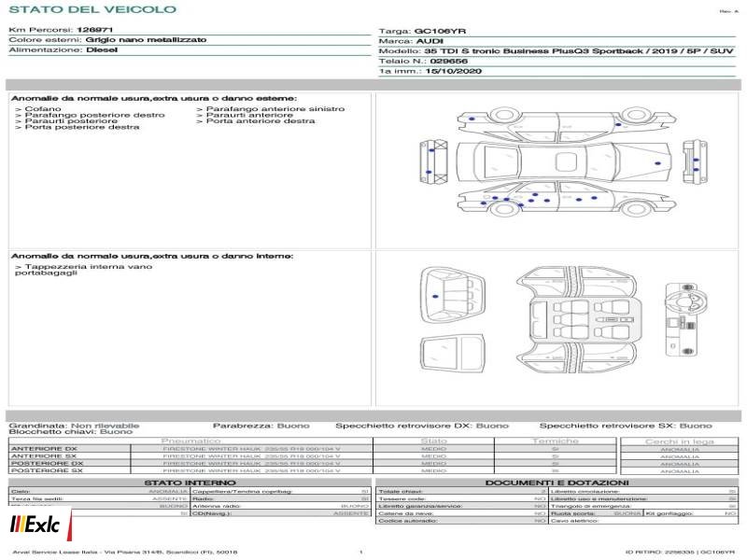Click the right side-view car diagram

click(567, 199)
